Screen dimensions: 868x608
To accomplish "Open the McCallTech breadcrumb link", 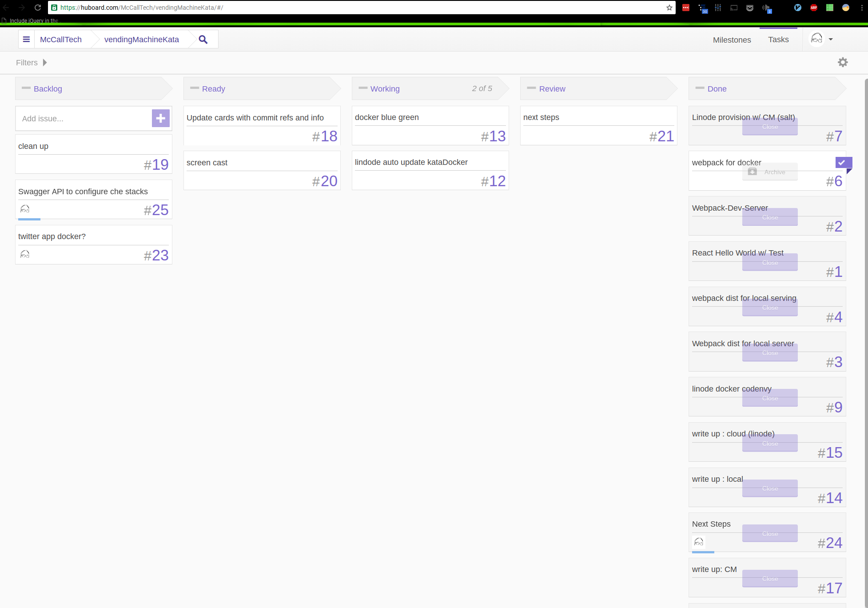I will pyautogui.click(x=61, y=40).
